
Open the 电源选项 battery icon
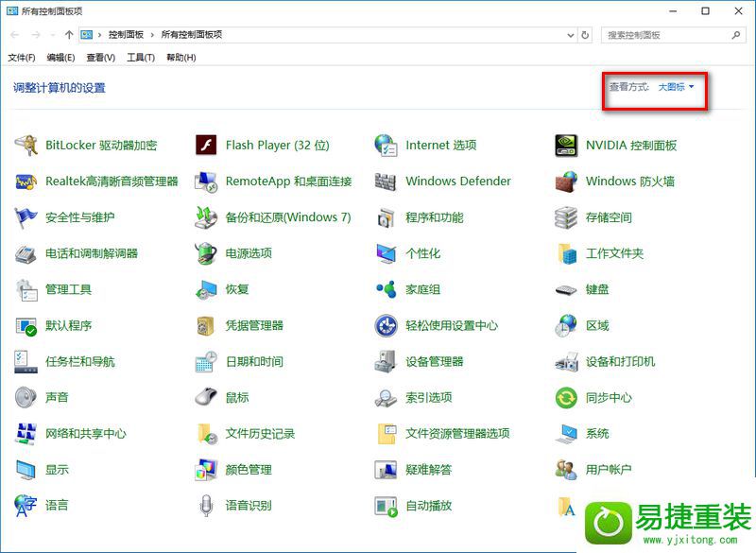click(x=206, y=253)
